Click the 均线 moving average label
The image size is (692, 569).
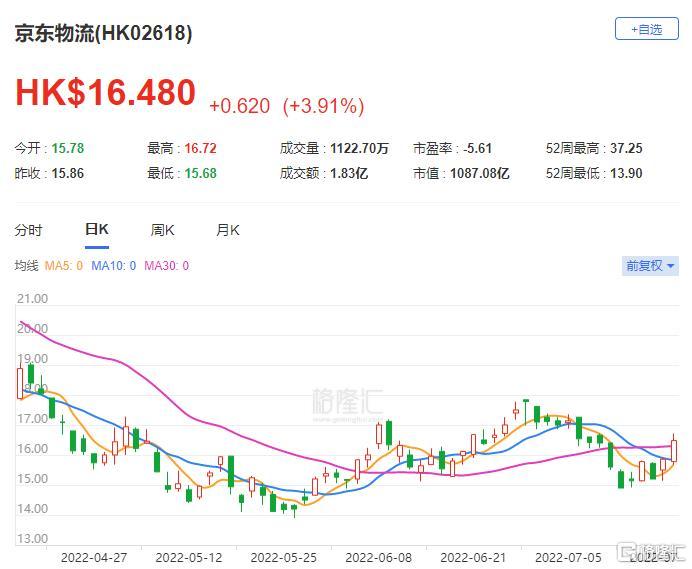[26, 266]
